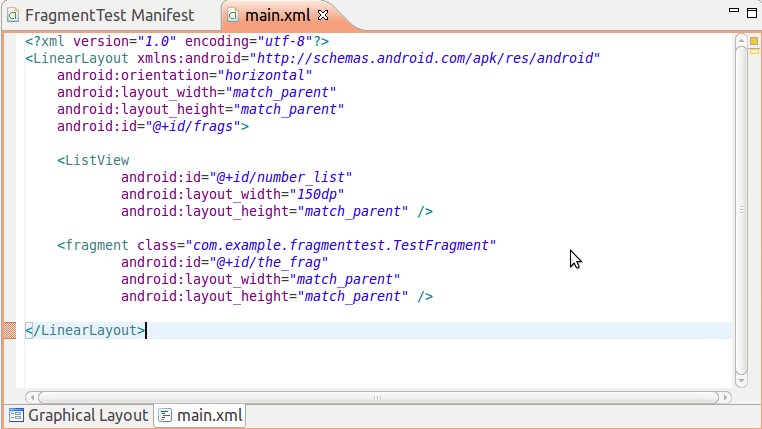The width and height of the screenshot is (762, 429).
Task: Click the top main.xml tab file icon
Action: [x=233, y=16]
